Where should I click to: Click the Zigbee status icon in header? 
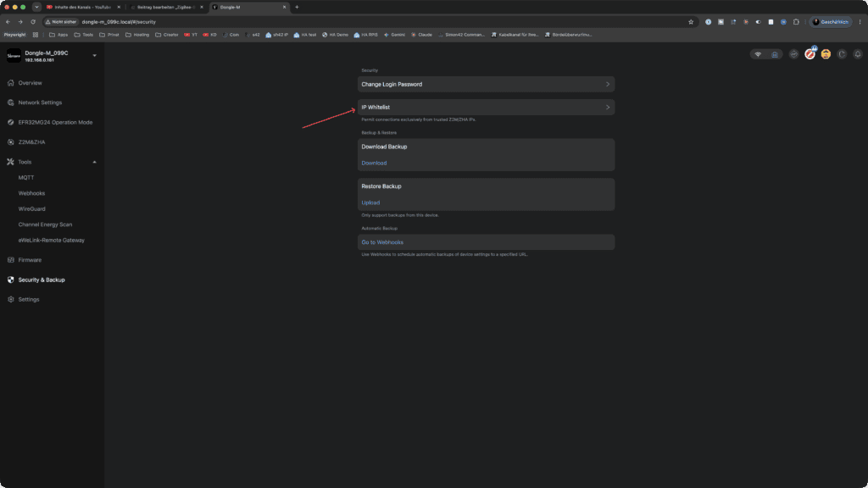[793, 54]
